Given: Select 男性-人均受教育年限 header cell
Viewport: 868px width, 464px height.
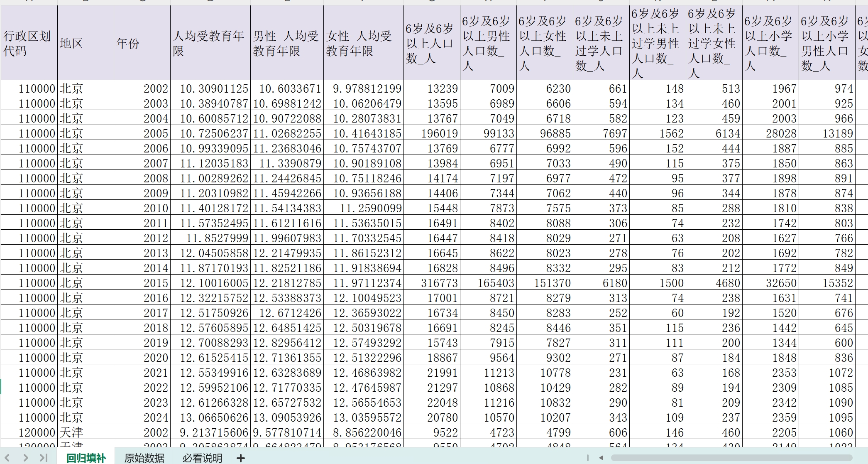Looking at the screenshot, I should [287, 43].
